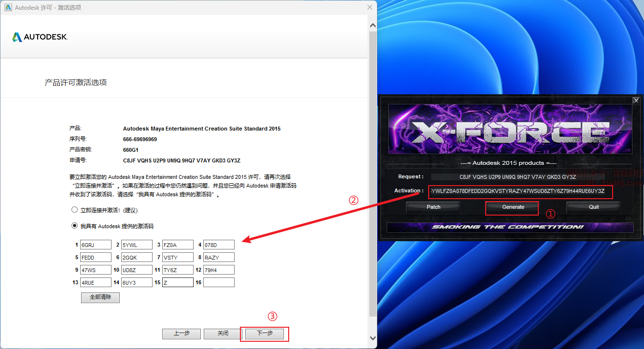Viewport: 644px width, 349px height.
Task: Click activation code field 2 containing 5YWL
Action: 137,245
